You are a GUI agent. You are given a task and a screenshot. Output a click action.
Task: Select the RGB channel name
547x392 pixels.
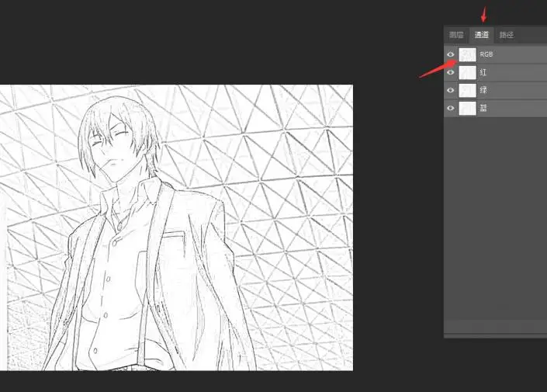[x=486, y=54]
